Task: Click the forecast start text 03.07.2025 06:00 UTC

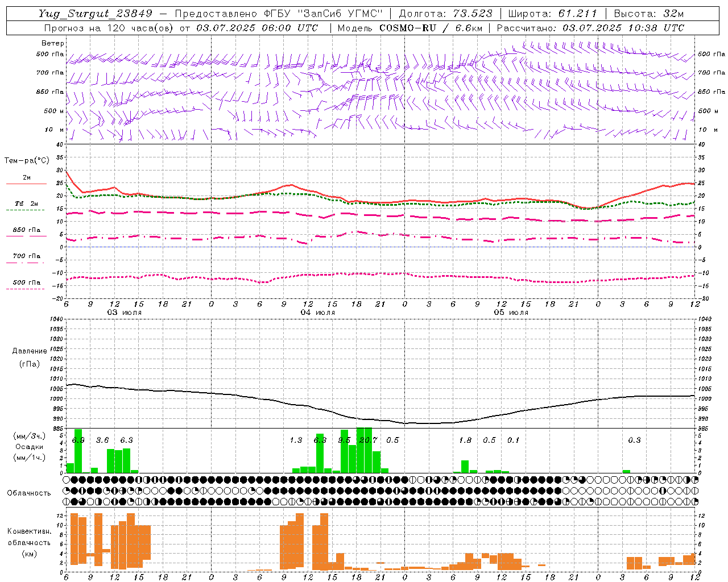Action: click(x=257, y=28)
